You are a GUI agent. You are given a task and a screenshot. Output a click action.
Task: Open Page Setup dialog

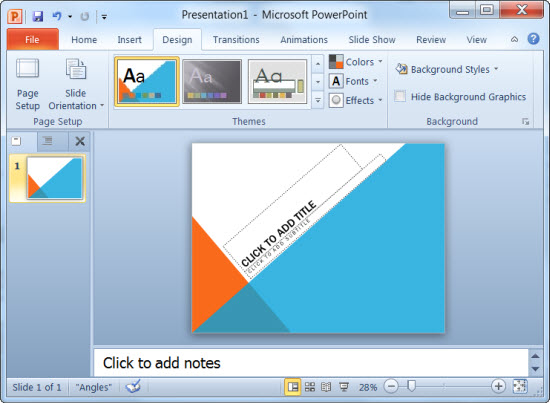(x=27, y=84)
